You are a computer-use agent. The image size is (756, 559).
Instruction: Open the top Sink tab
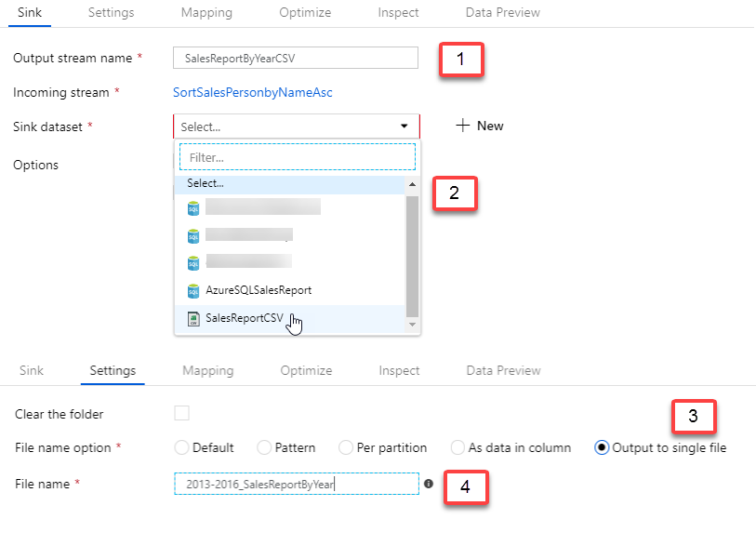(30, 12)
